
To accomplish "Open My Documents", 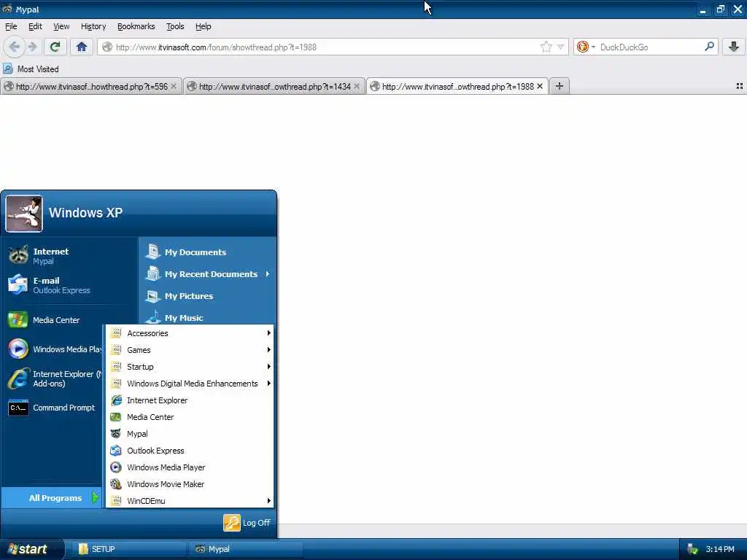I will coord(208,252).
